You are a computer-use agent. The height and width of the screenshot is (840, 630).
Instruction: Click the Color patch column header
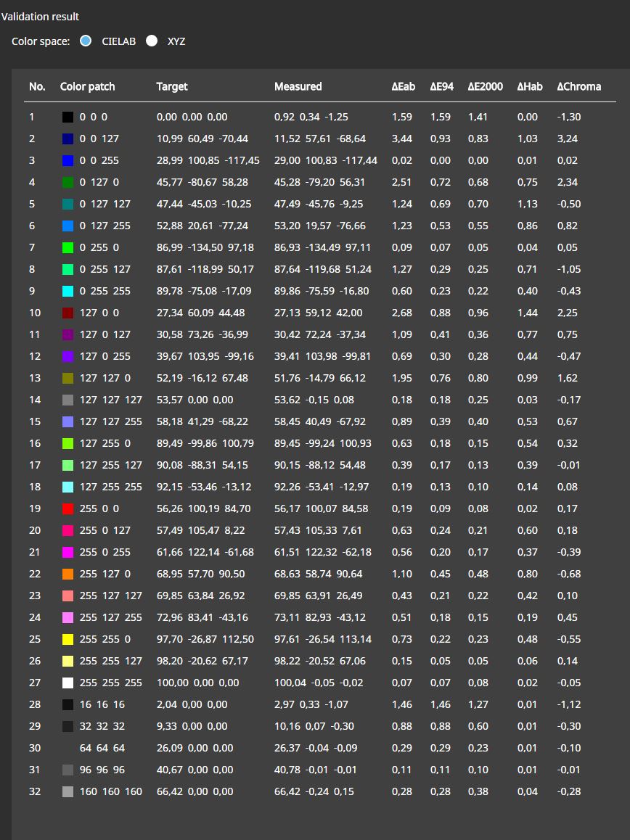tap(87, 87)
